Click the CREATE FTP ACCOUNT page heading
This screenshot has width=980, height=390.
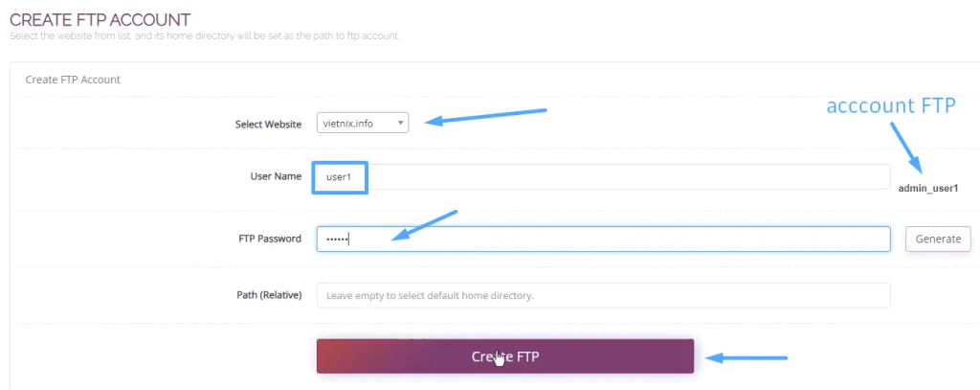coord(100,19)
